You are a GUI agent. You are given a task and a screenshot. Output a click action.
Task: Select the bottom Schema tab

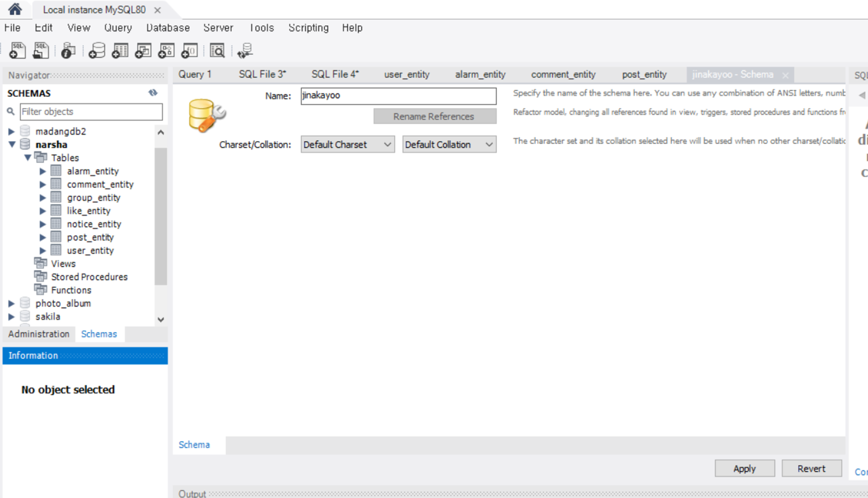[x=194, y=445]
